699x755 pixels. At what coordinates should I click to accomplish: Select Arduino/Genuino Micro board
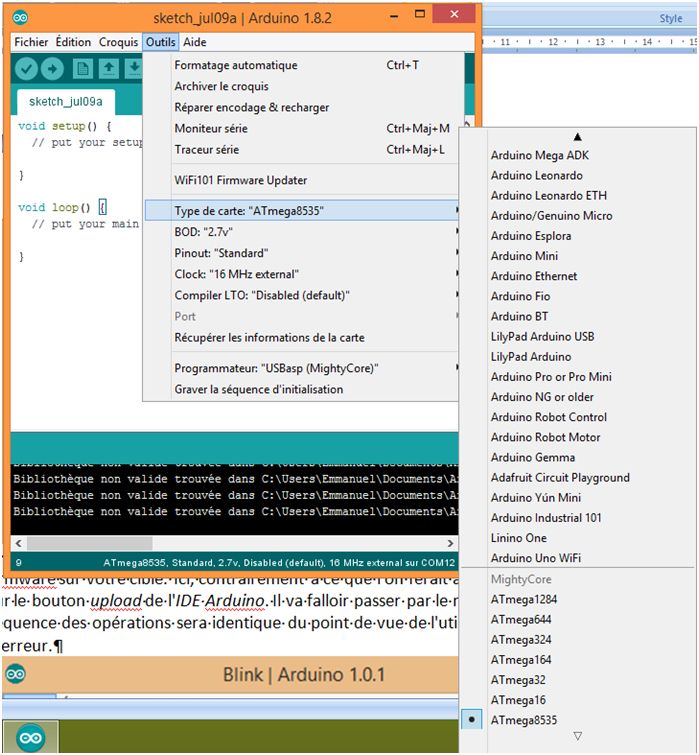point(578,216)
